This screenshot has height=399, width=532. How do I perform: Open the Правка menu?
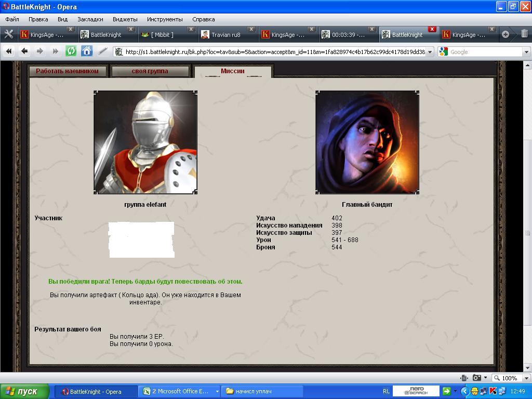[38, 19]
